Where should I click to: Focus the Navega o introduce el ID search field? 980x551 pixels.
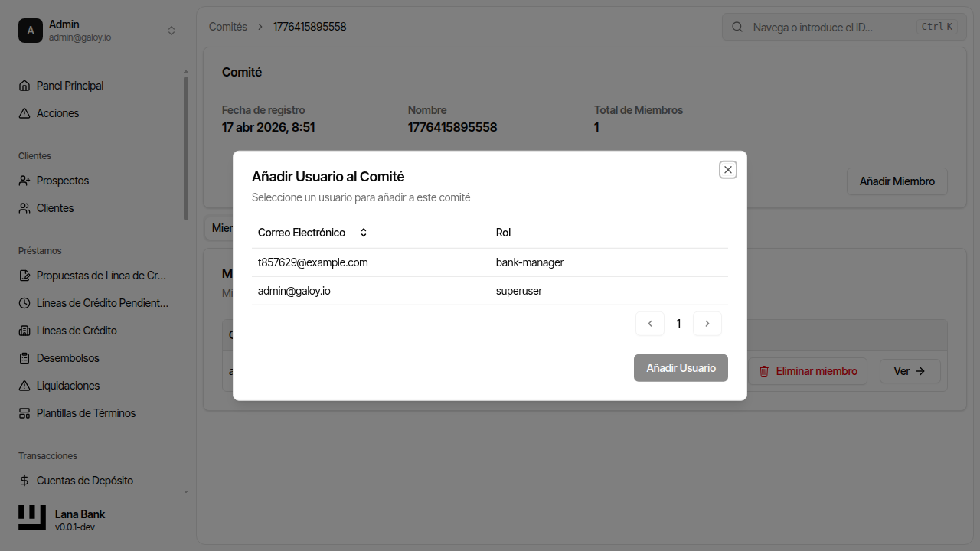[831, 27]
